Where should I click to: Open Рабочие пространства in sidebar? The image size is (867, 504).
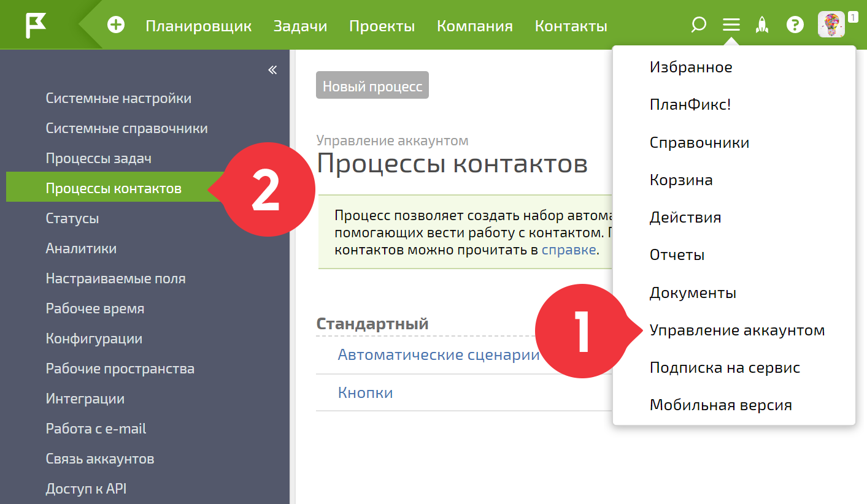[120, 368]
